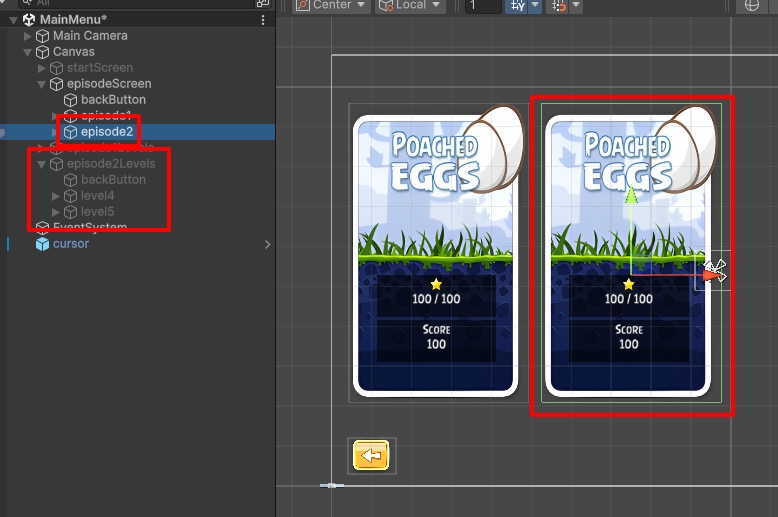Select startScreen in the hierarchy
The image size is (778, 517).
[100, 67]
